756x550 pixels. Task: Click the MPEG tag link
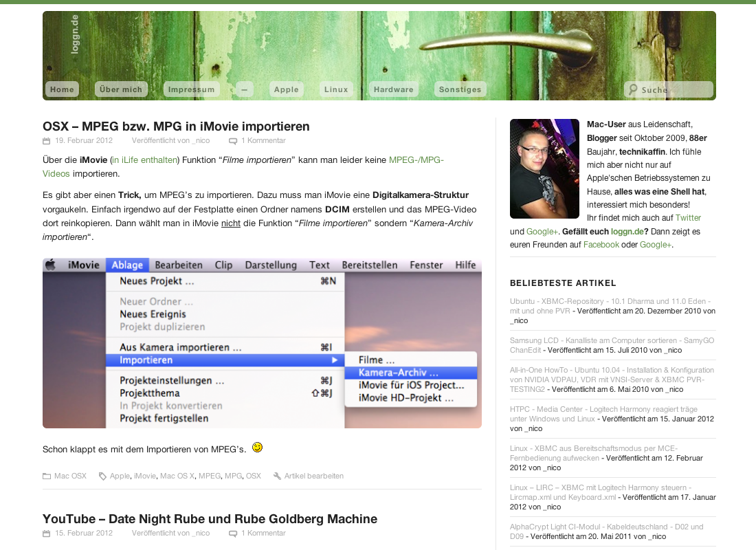tap(209, 476)
